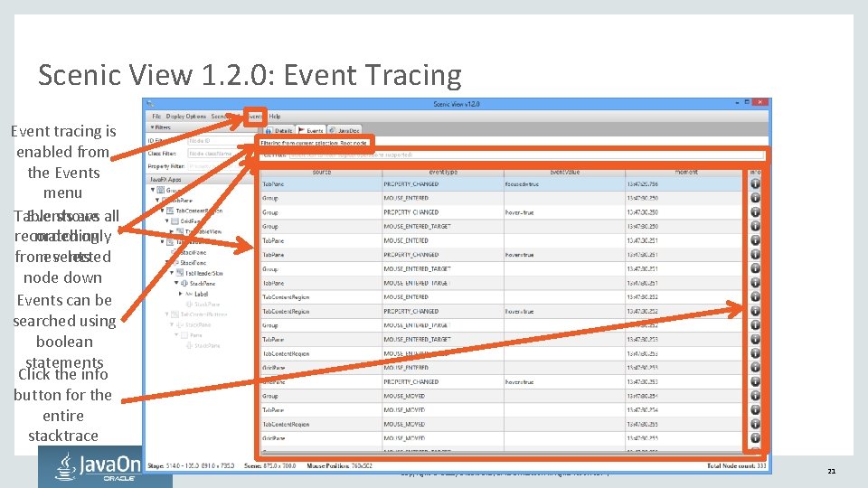
Task: Click the GridPane node icon in tree
Action: pos(175,221)
